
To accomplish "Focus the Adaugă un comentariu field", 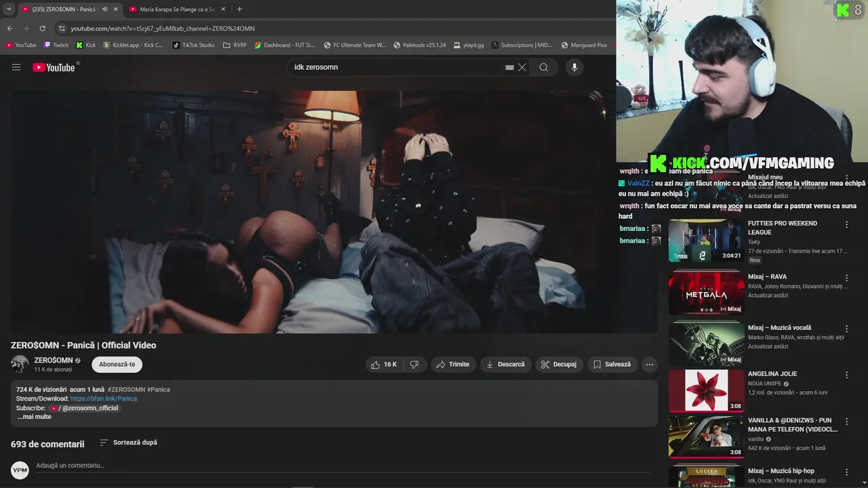I will [342, 466].
